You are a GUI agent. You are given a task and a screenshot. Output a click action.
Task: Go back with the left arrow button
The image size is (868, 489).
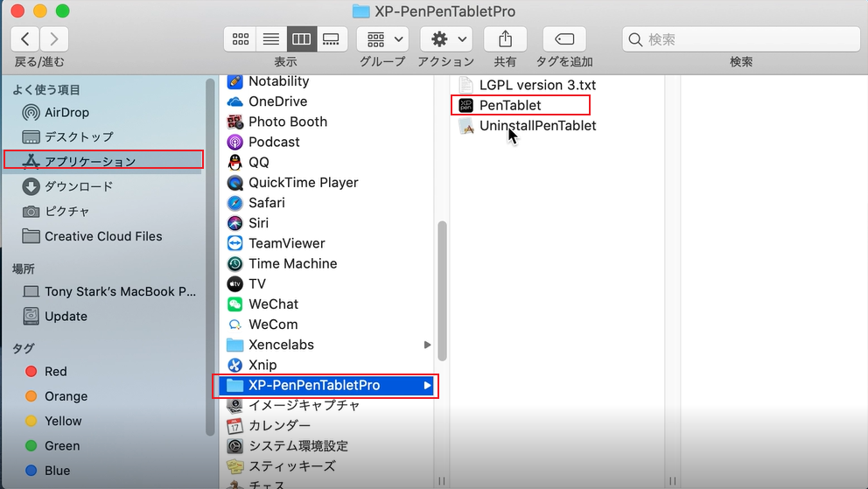point(24,38)
